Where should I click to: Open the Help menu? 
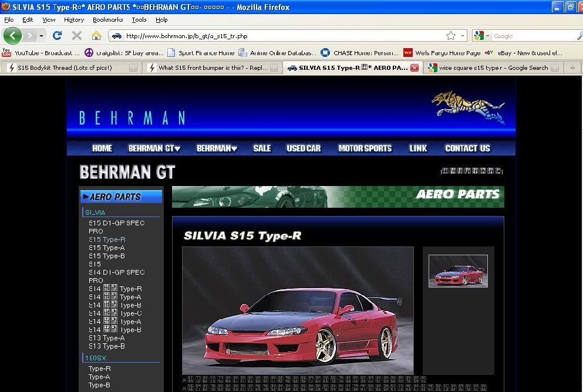point(161,20)
